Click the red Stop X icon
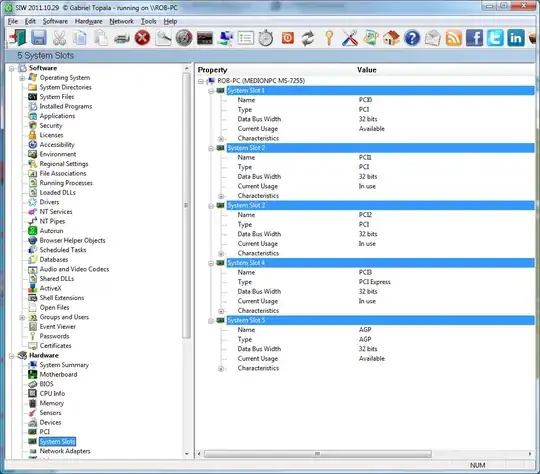540x474 pixels. [142, 38]
